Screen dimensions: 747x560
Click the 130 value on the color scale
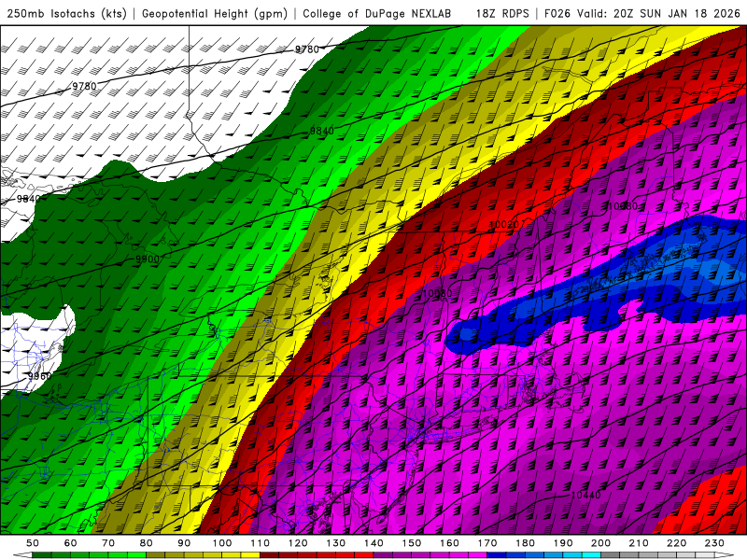336,543
